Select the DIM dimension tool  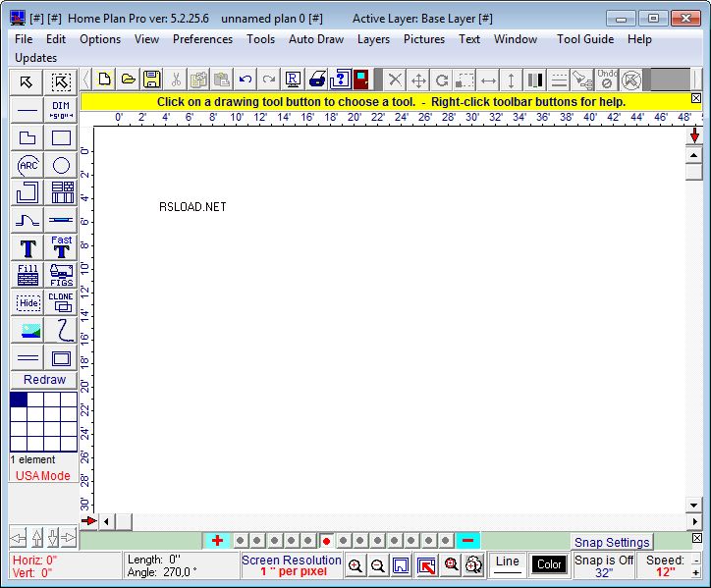[61, 110]
